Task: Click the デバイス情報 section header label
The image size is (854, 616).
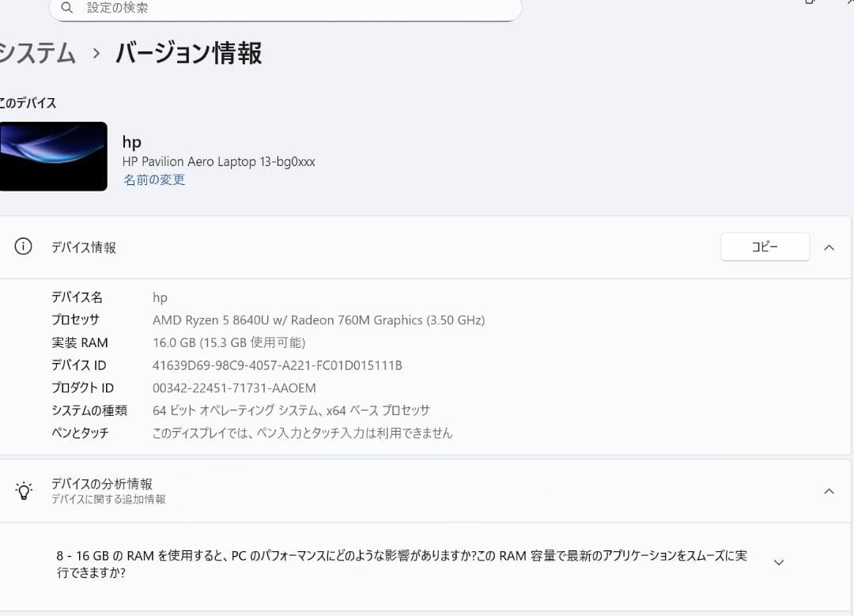Action: tap(84, 248)
